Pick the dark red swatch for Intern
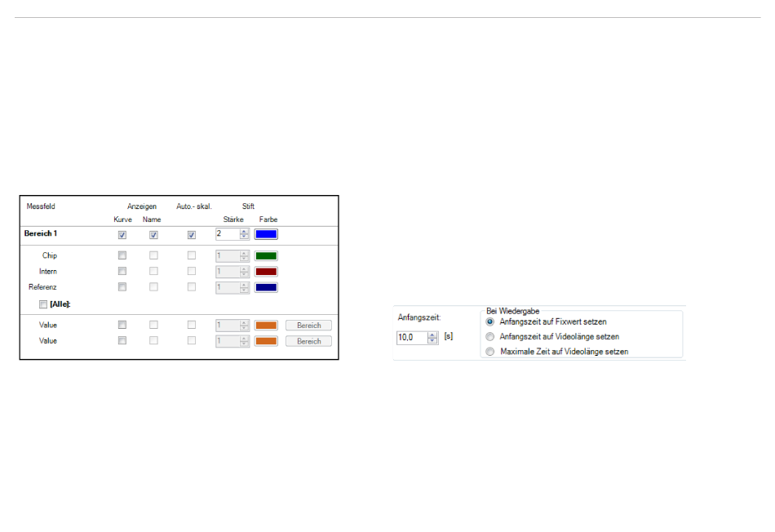 pyautogui.click(x=266, y=272)
